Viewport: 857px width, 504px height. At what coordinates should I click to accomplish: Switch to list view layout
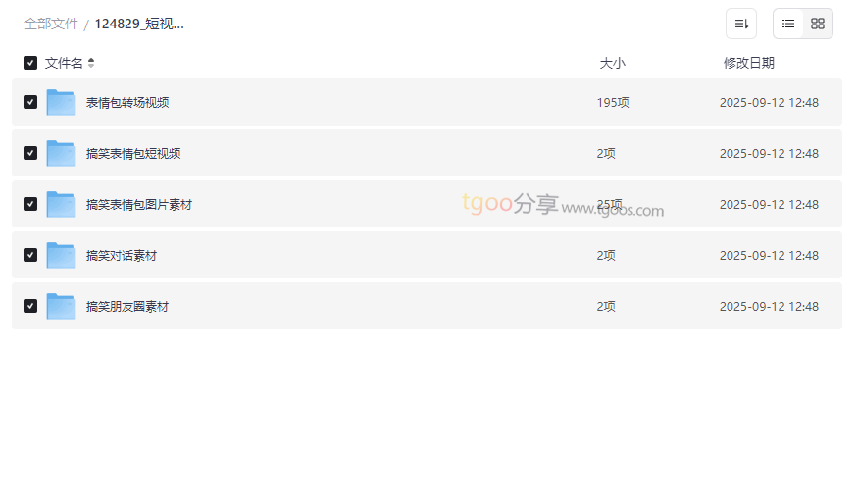[788, 24]
